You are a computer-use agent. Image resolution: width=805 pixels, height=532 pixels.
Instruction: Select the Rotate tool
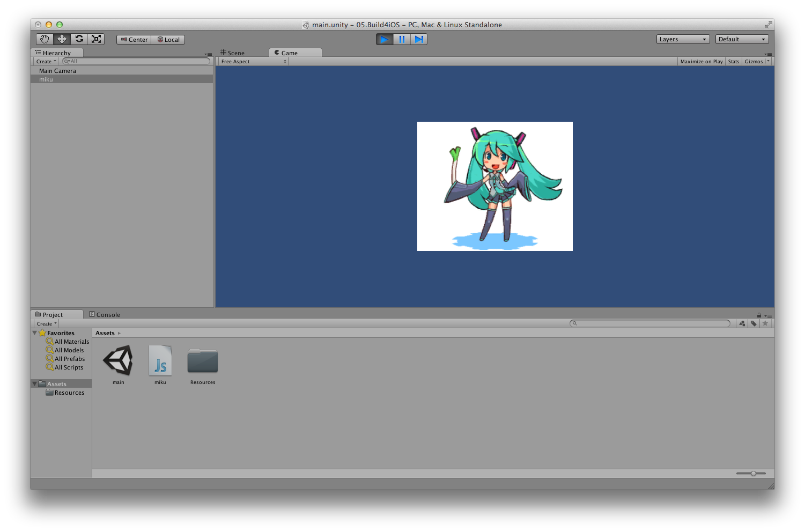pyautogui.click(x=79, y=39)
